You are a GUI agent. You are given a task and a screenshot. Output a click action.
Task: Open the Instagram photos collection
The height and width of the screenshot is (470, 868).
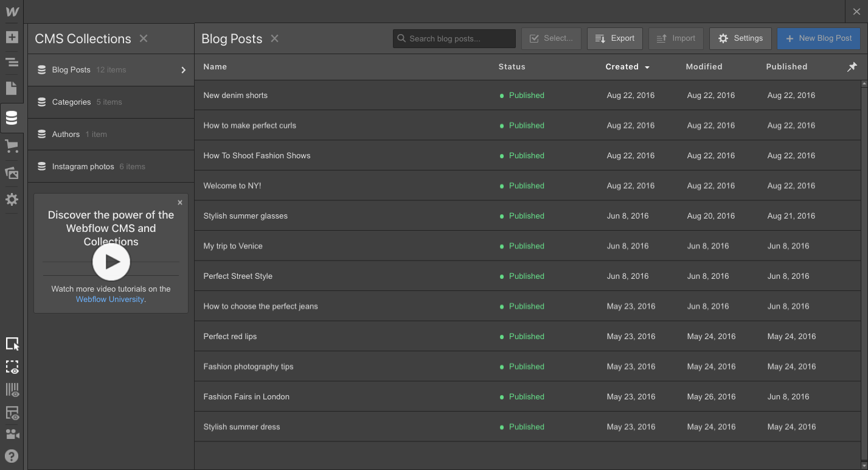click(x=111, y=167)
